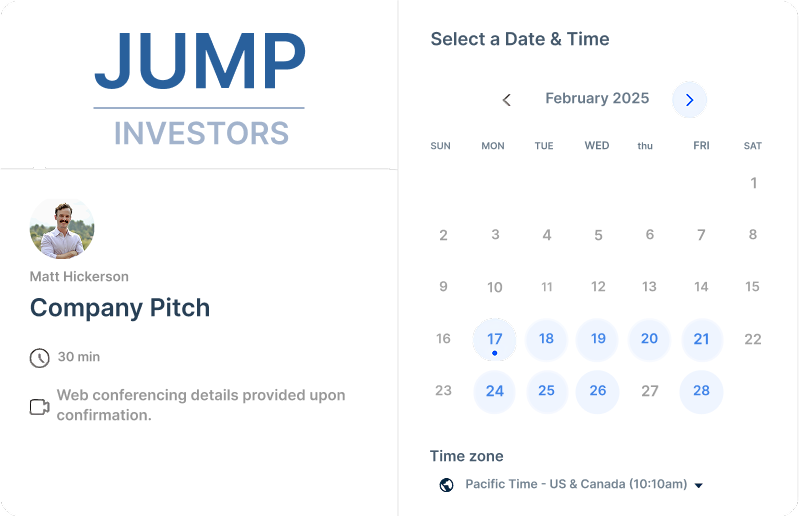The height and width of the screenshot is (517, 799).
Task: Open the Pacific Time zone dropdown
Action: pos(576,485)
